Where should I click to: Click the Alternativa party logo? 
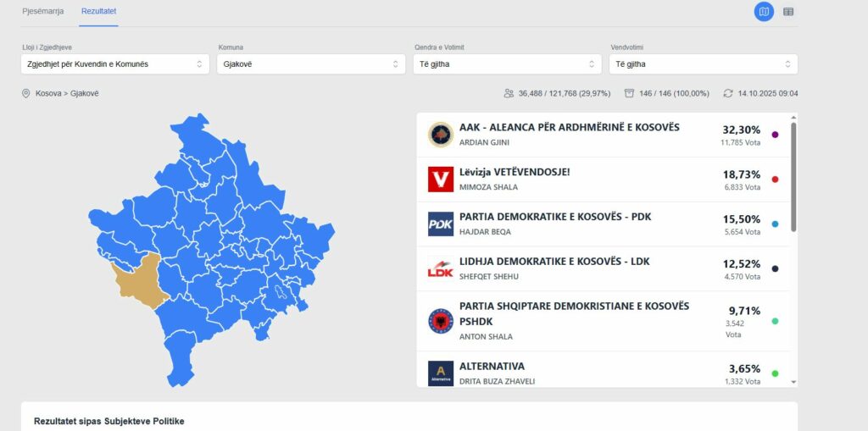click(441, 373)
